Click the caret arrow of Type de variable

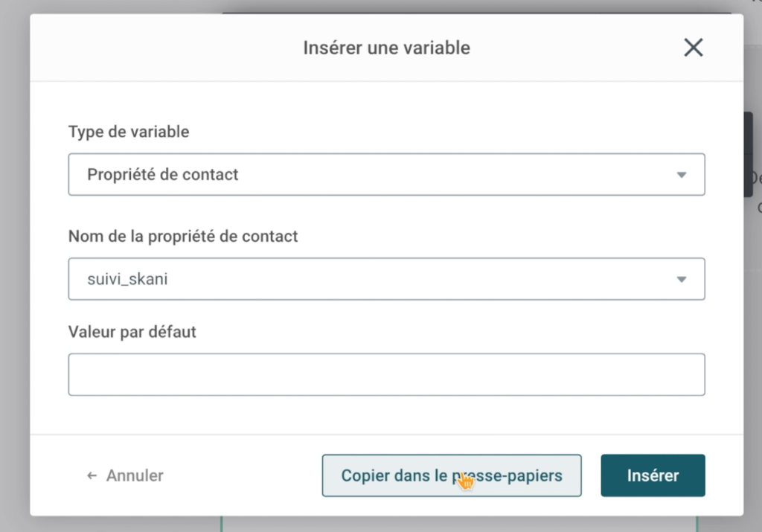[682, 175]
